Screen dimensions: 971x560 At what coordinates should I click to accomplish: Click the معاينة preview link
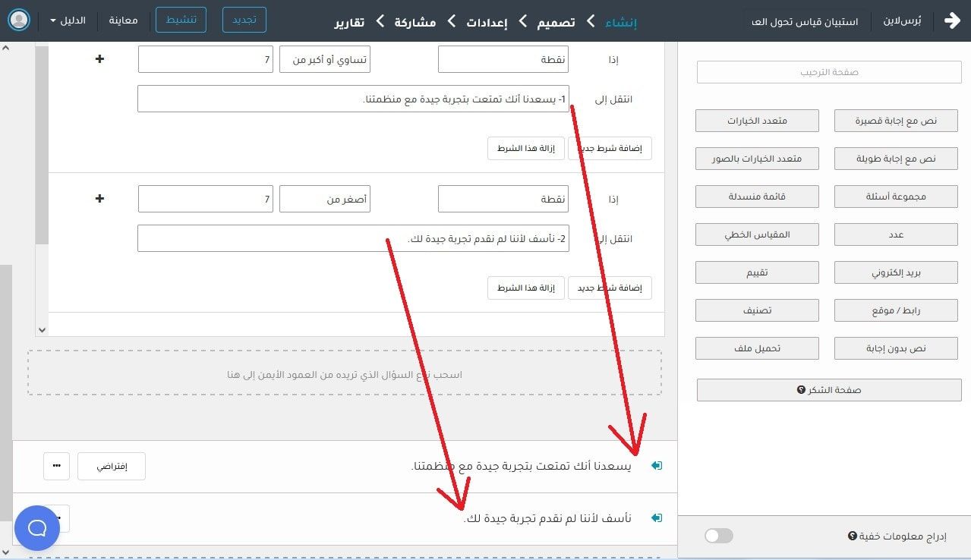point(123,20)
